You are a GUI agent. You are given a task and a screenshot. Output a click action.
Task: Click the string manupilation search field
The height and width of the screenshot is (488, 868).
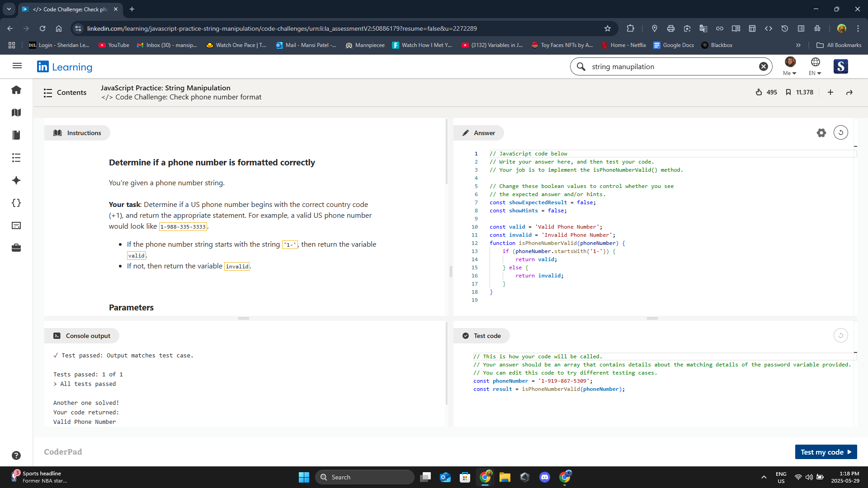coord(669,66)
